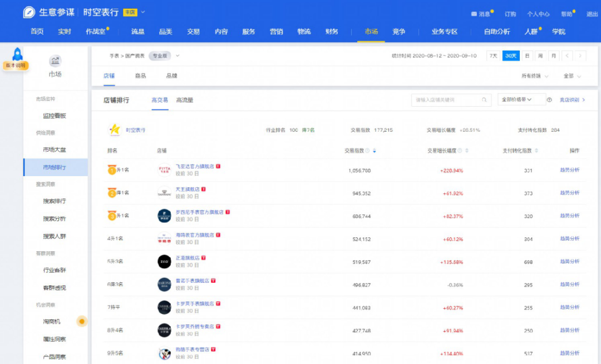Open 搜索排行 in the sidebar
The width and height of the screenshot is (601, 364).
(x=55, y=201)
